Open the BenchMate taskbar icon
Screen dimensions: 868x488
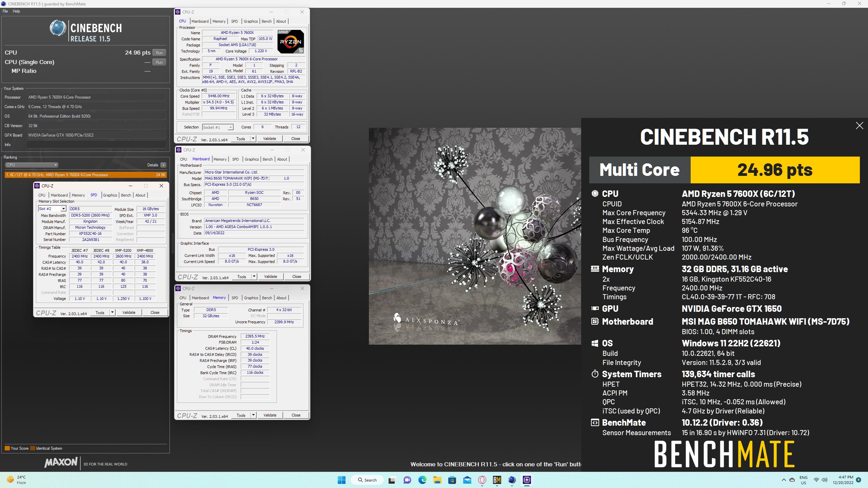497,480
